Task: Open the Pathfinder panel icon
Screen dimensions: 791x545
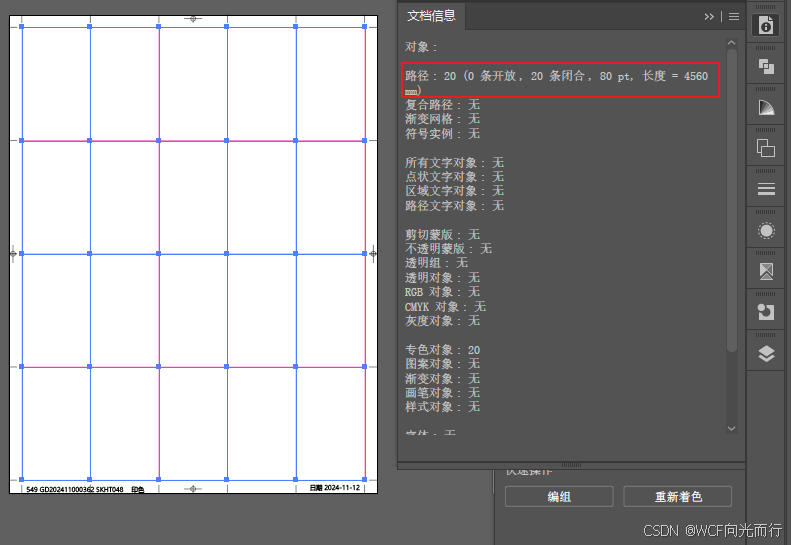Action: click(x=766, y=66)
